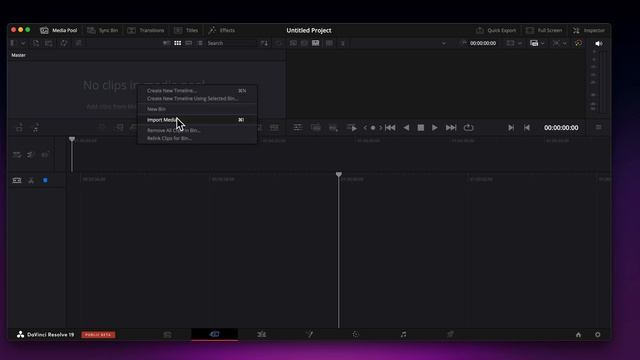Open the Media Pool panel
640x360 pixels.
(59, 30)
